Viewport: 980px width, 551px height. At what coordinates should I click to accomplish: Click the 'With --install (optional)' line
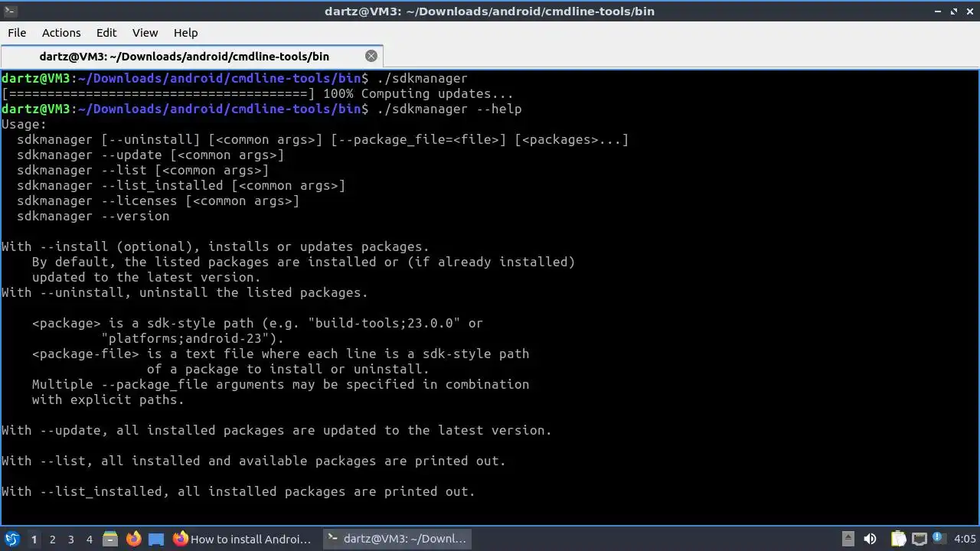point(215,246)
